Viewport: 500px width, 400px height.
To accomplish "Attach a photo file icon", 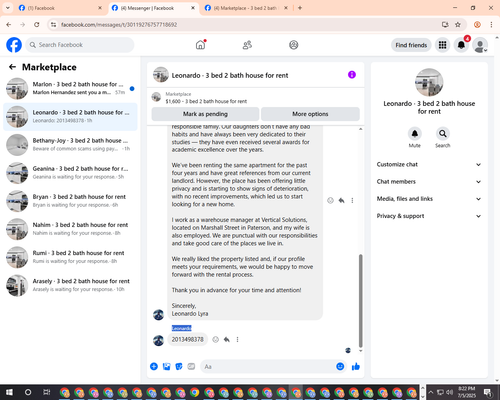I will pos(166,367).
